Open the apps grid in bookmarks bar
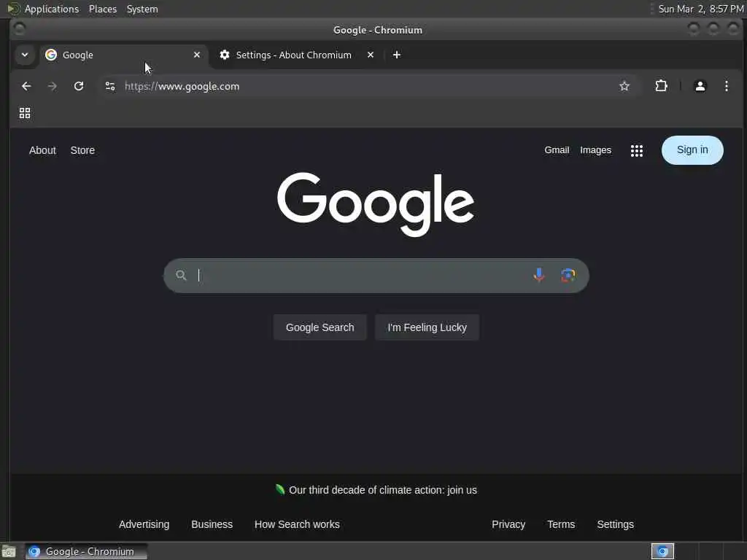The image size is (747, 560). (25, 113)
